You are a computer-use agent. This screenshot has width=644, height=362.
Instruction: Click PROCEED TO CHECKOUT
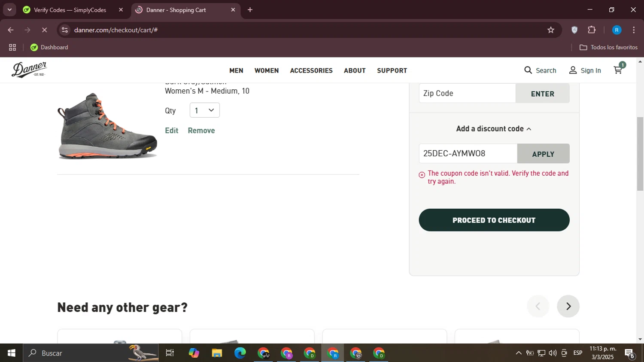point(494,220)
